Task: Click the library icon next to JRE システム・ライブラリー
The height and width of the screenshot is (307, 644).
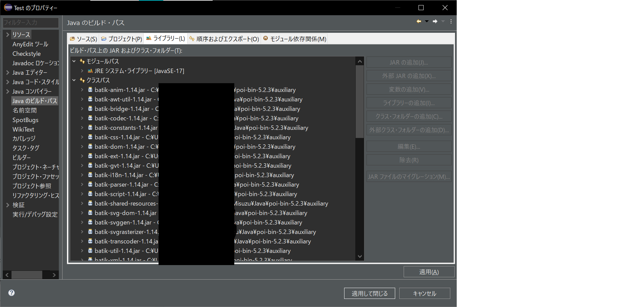Action: [90, 71]
